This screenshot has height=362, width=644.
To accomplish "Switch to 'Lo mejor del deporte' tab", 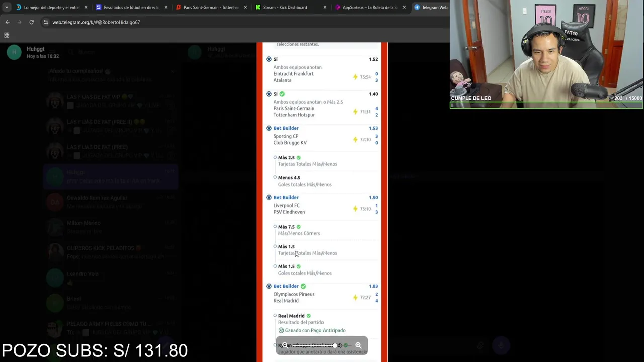I will 50,7.
